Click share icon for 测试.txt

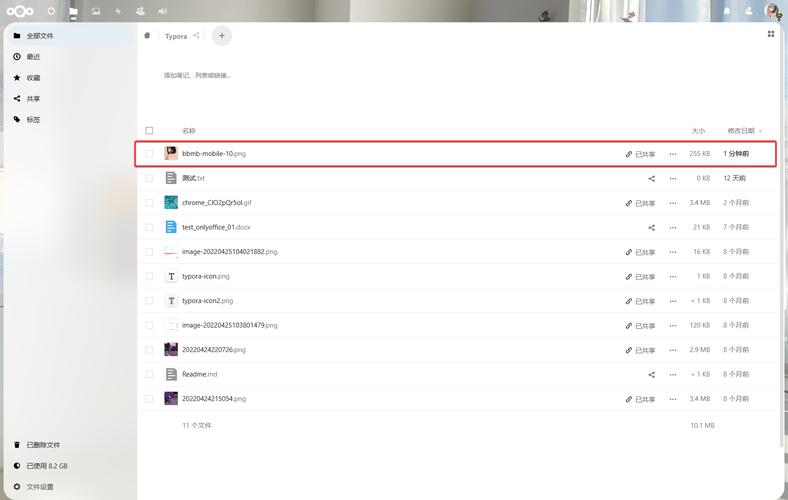[651, 178]
